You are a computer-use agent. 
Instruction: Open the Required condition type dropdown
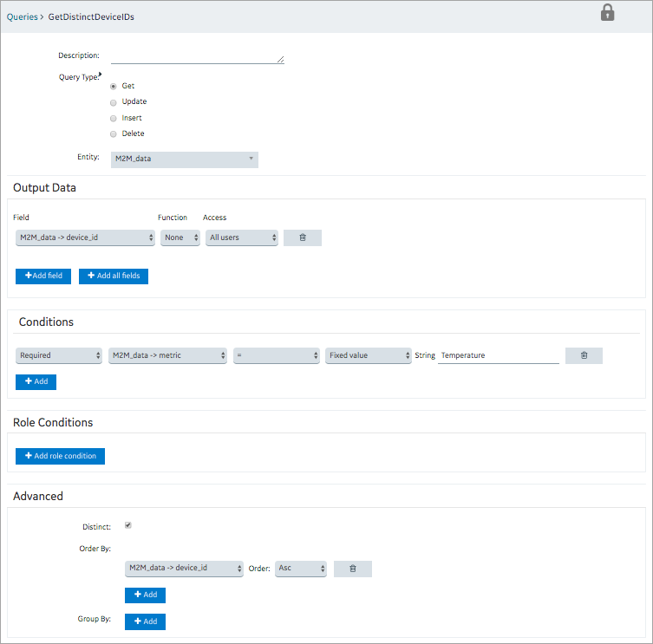point(59,355)
